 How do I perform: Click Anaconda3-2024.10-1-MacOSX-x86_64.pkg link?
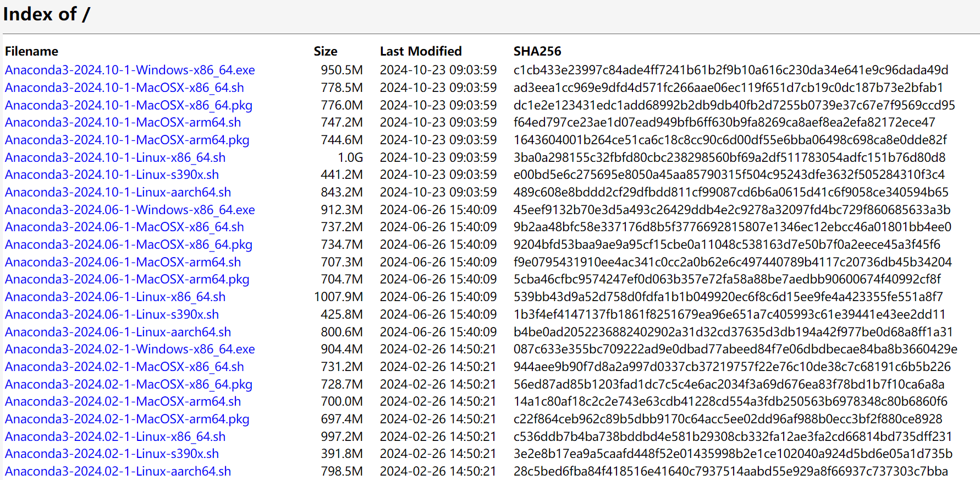(129, 105)
